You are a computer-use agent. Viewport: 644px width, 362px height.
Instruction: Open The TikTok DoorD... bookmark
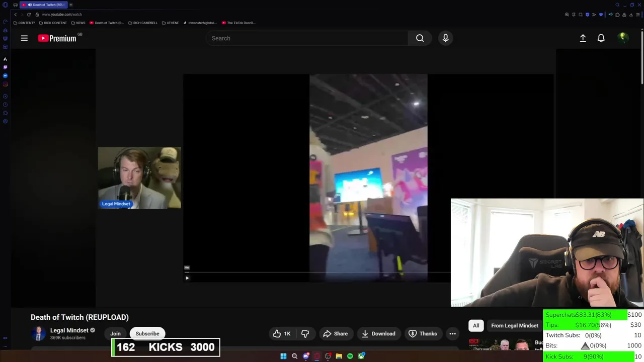(x=238, y=23)
